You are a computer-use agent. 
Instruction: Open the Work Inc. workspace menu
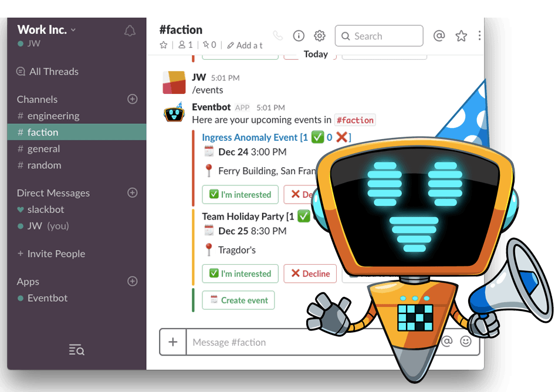click(46, 30)
